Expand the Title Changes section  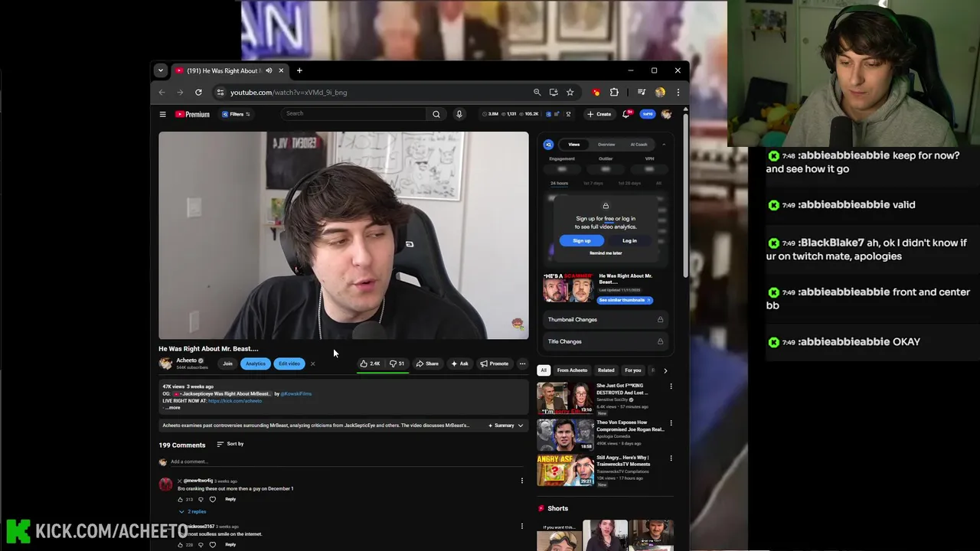point(605,341)
